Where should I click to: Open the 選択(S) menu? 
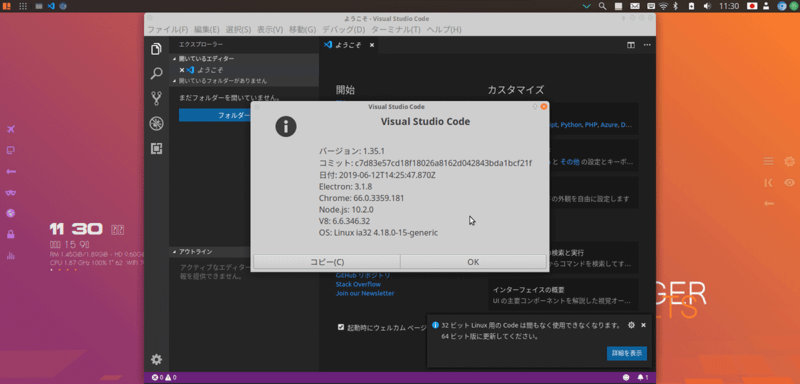pyautogui.click(x=238, y=30)
